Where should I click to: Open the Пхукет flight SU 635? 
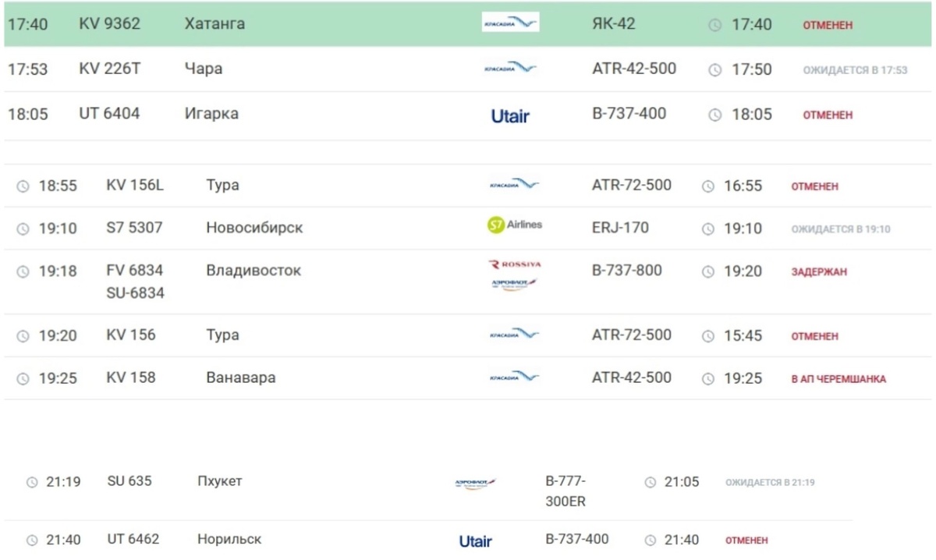[129, 482]
